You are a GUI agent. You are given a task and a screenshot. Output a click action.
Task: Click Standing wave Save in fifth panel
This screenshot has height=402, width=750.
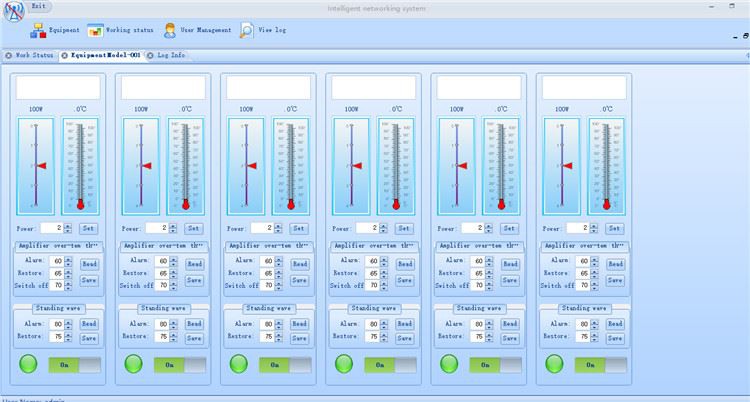(x=509, y=338)
